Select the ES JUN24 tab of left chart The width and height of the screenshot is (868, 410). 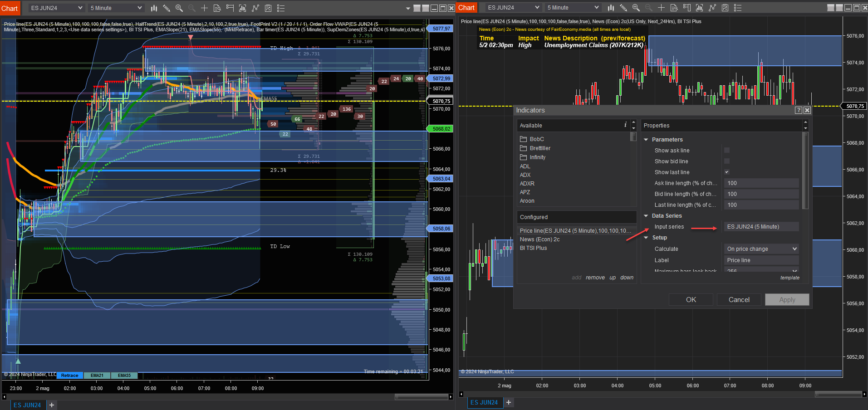[x=27, y=405]
